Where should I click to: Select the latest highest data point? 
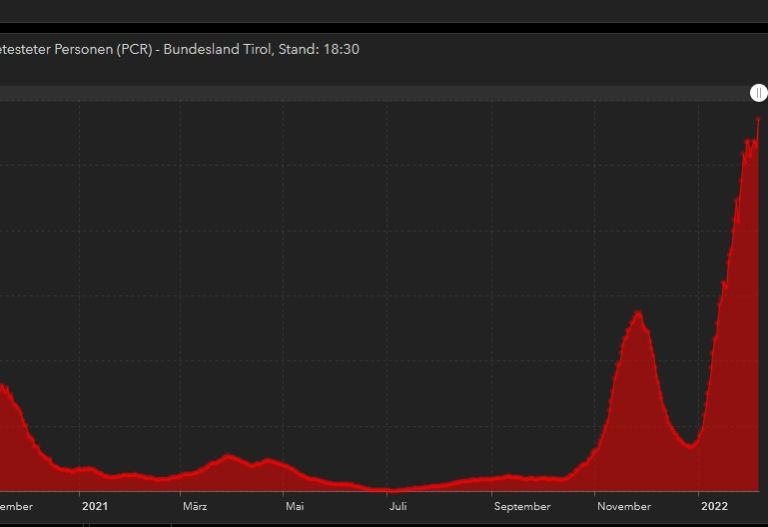tap(758, 118)
